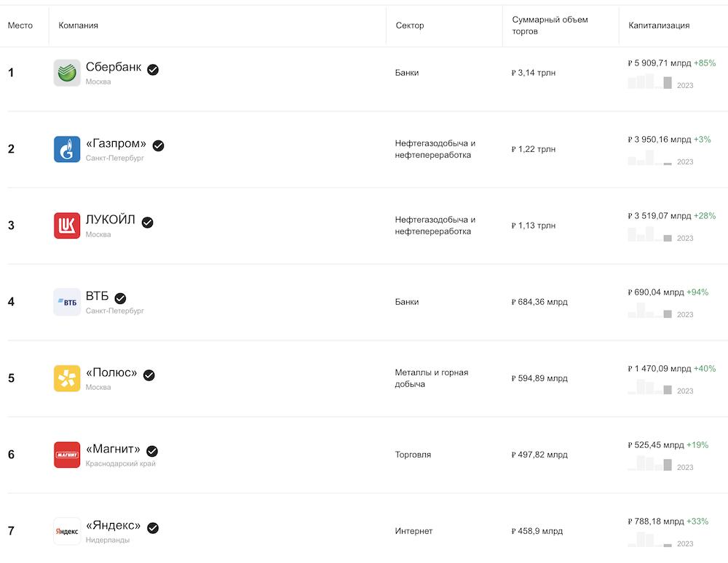Click the Сектор column header
The height and width of the screenshot is (563, 728).
pyautogui.click(x=409, y=25)
